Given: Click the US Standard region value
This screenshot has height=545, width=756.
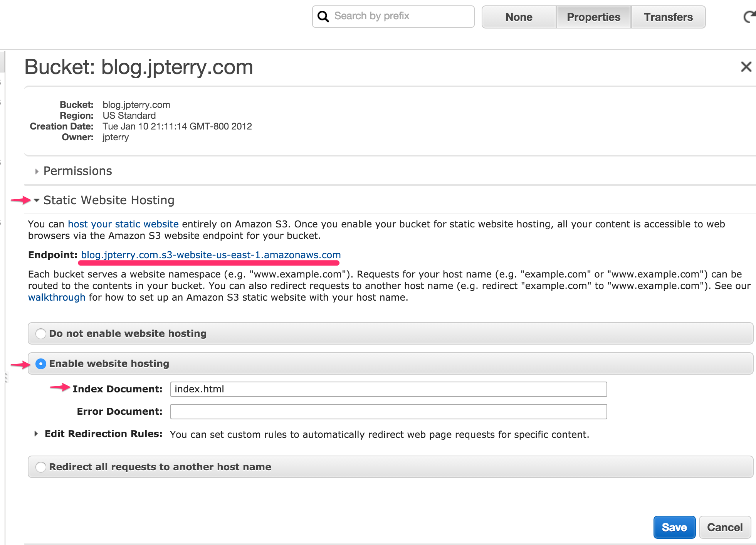Looking at the screenshot, I should pos(129,116).
